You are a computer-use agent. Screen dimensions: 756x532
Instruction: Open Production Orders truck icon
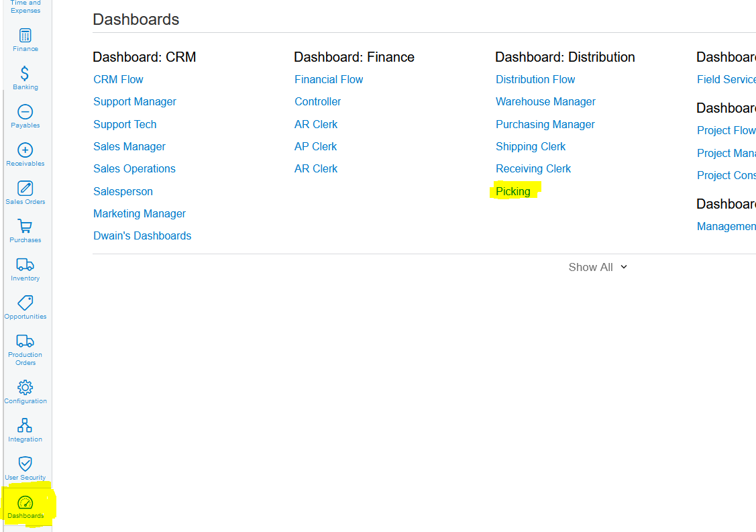pos(25,341)
